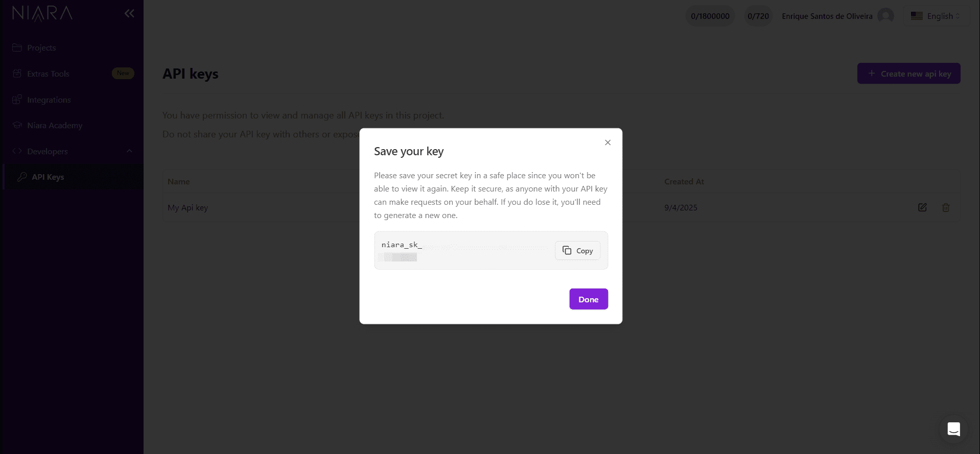The image size is (980, 454).
Task: Click the API Keys key icon
Action: [22, 177]
